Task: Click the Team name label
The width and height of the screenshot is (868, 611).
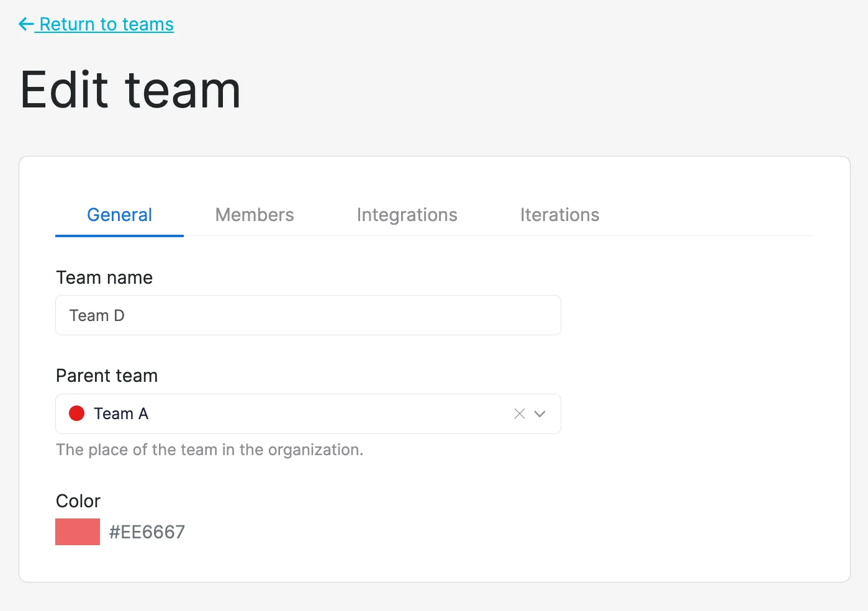Action: click(x=104, y=278)
